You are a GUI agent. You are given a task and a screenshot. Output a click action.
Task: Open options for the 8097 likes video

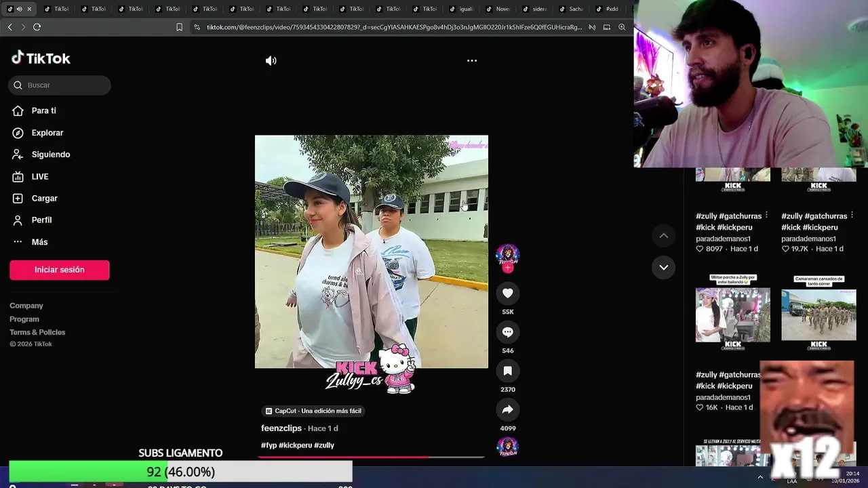[767, 215]
